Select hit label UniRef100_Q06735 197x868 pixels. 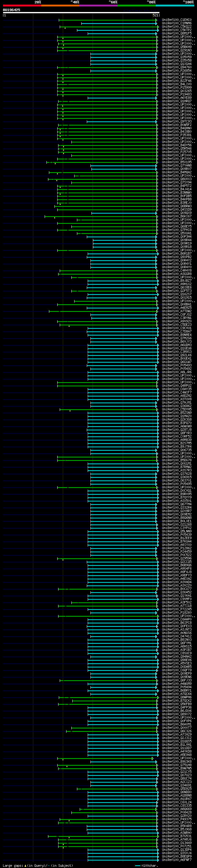[177, 450]
